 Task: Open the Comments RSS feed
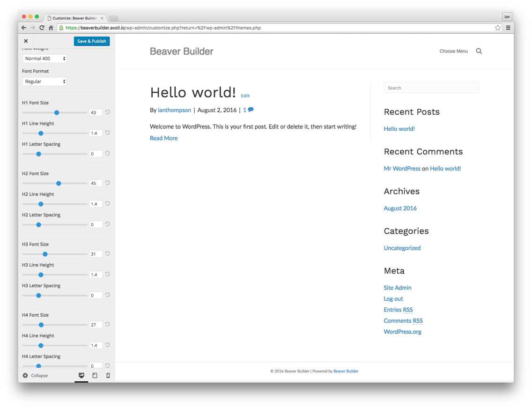[403, 320]
